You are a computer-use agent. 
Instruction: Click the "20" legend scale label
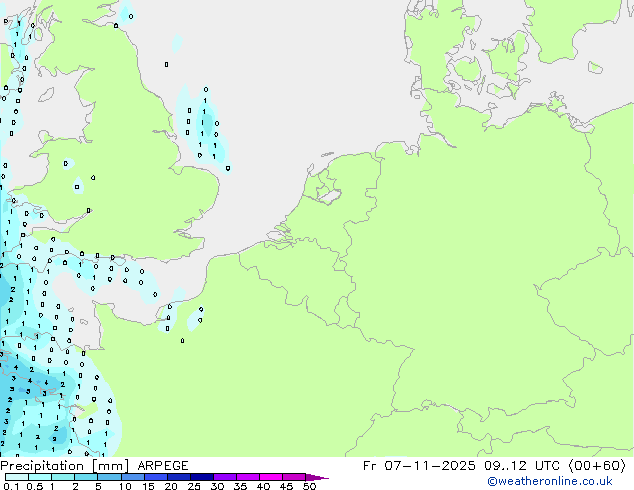pos(171,486)
